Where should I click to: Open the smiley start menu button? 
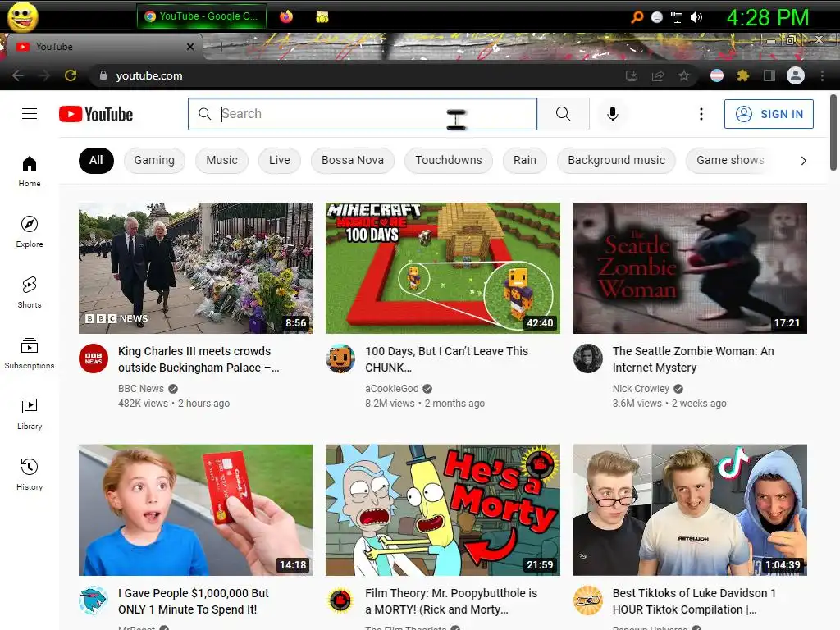pyautogui.click(x=23, y=17)
